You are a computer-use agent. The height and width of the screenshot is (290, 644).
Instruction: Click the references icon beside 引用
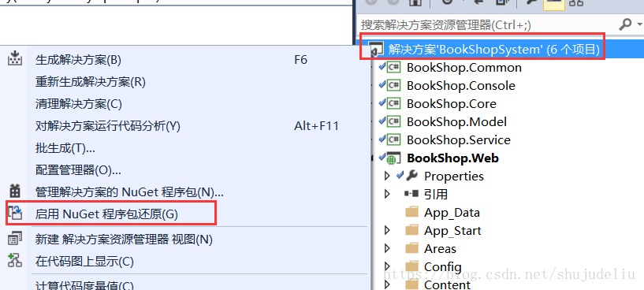(411, 194)
